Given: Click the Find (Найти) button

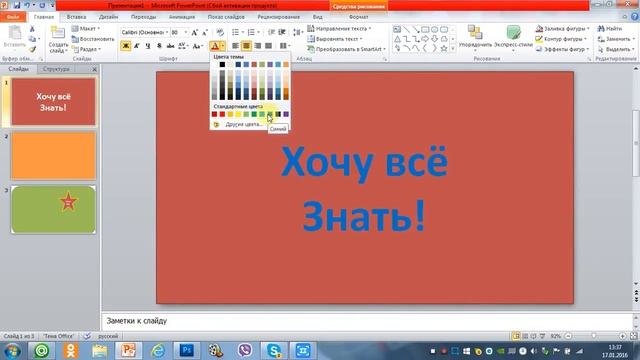Looking at the screenshot, I should click(610, 29).
